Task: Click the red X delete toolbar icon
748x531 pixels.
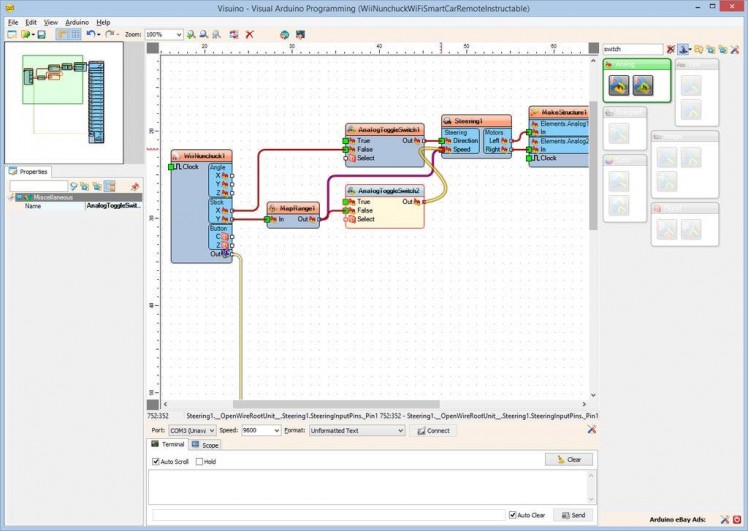Action: click(x=249, y=34)
